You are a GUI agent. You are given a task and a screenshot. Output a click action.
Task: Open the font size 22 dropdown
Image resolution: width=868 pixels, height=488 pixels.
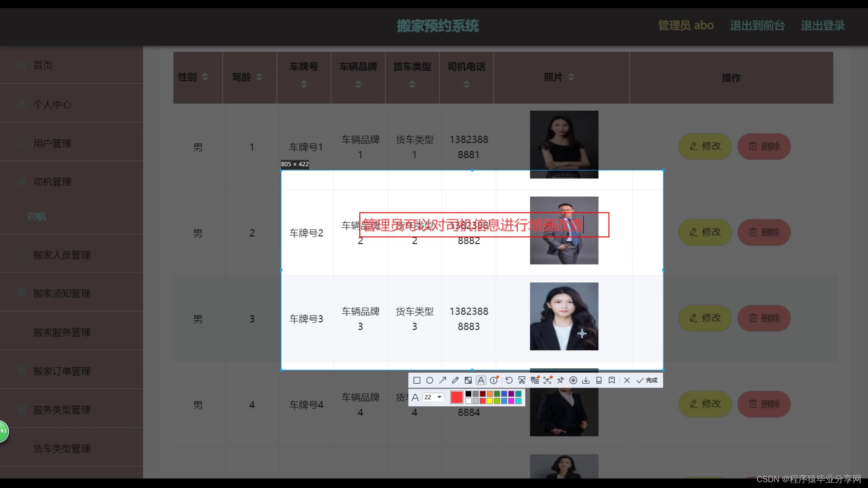(434, 397)
